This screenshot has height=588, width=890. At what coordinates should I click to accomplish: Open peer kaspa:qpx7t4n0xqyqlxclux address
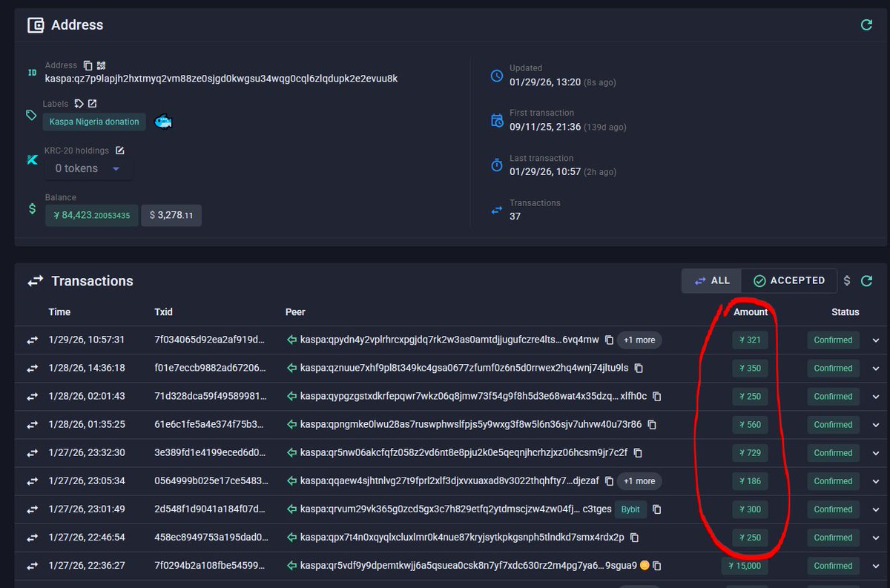pos(462,538)
